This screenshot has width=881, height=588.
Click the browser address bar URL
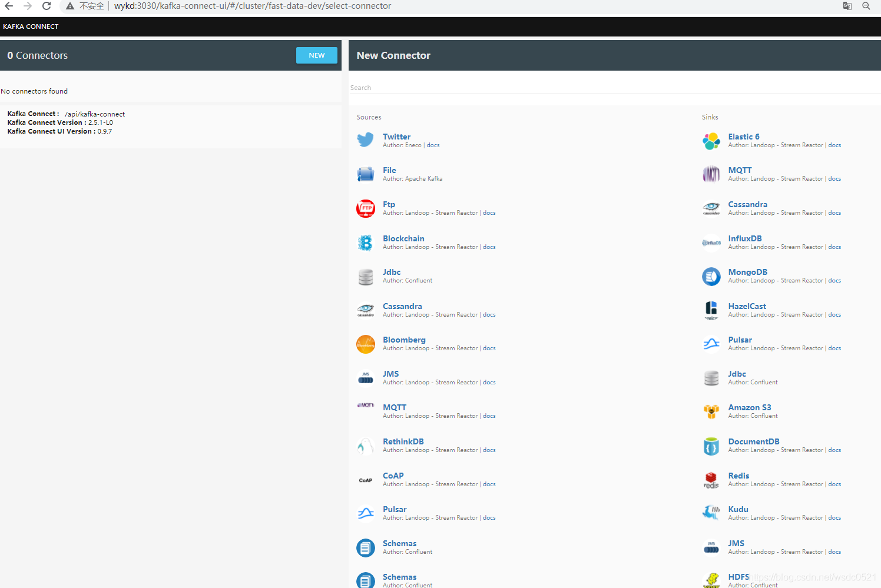(253, 6)
